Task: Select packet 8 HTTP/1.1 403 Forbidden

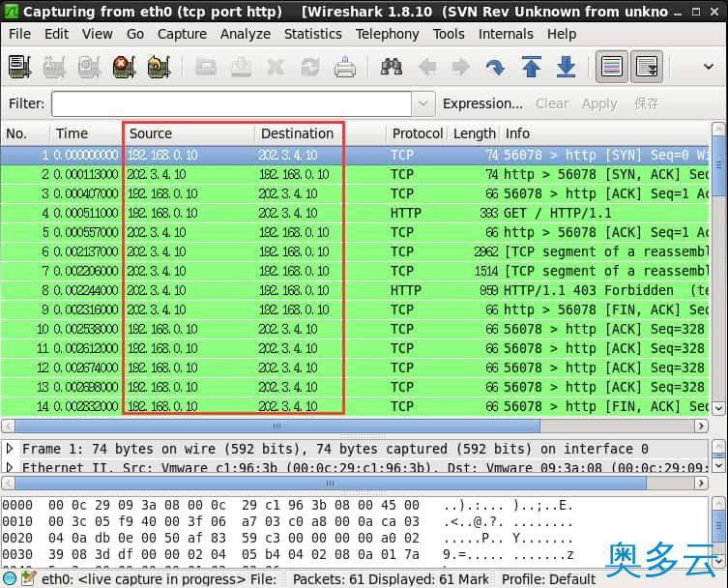Action: 355,291
